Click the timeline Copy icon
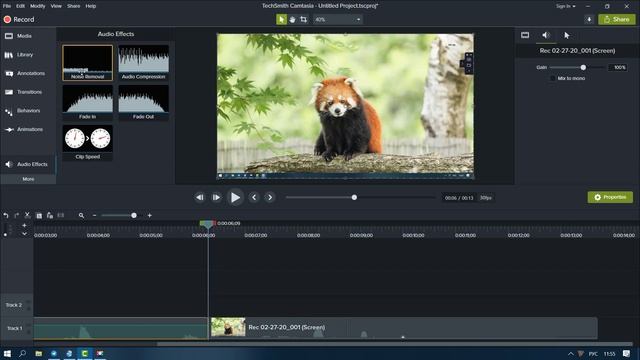This screenshot has height=360, width=640. tap(39, 216)
